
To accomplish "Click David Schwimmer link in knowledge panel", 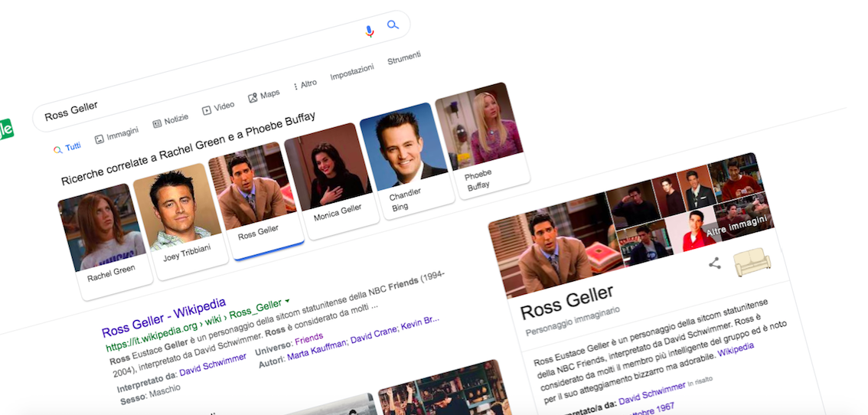I will point(651,392).
